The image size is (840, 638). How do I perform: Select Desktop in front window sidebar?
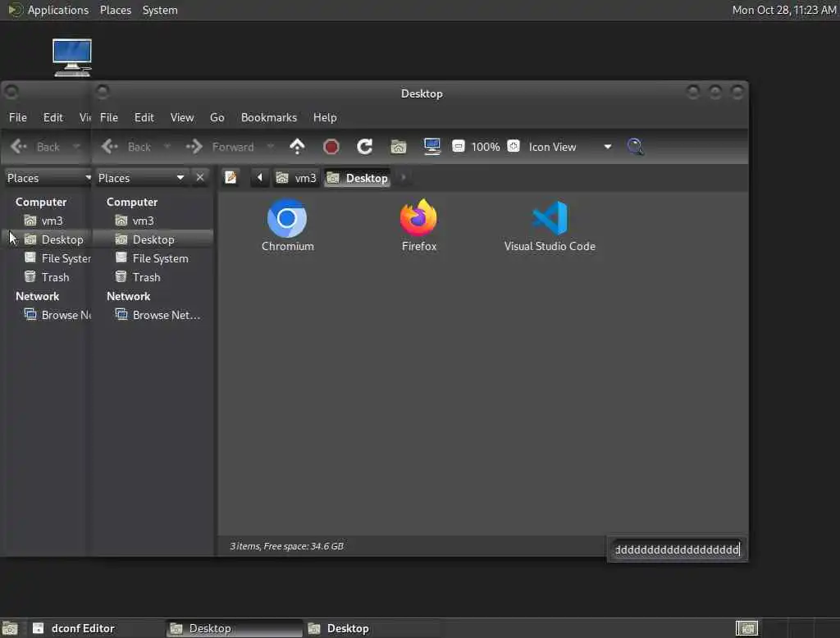click(x=153, y=239)
